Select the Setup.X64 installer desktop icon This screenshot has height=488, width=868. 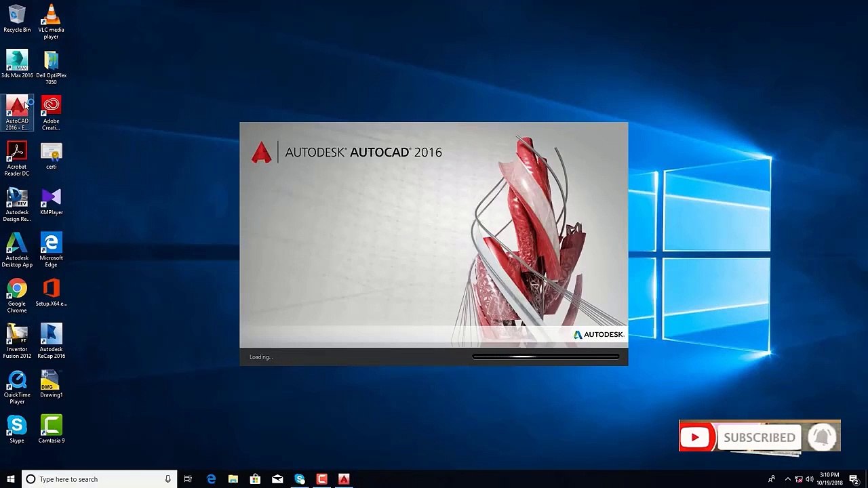coord(51,293)
